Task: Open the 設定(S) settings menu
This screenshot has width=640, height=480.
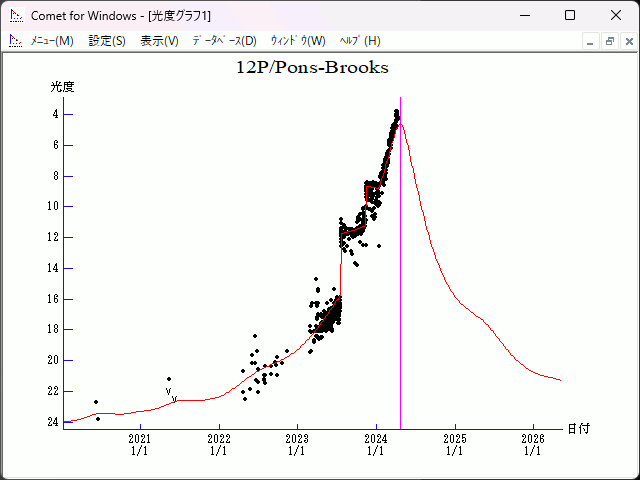Action: tap(107, 41)
